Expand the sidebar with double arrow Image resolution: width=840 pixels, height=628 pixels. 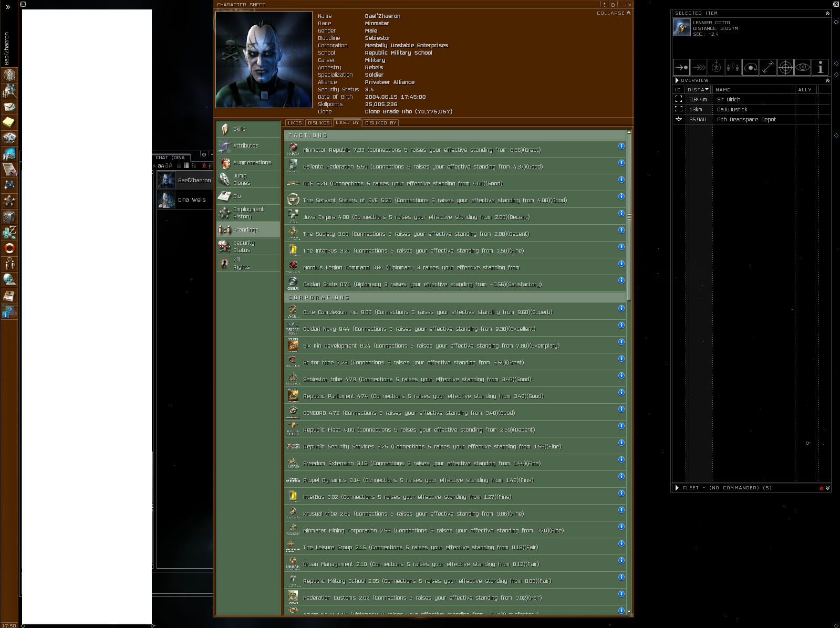click(x=8, y=7)
